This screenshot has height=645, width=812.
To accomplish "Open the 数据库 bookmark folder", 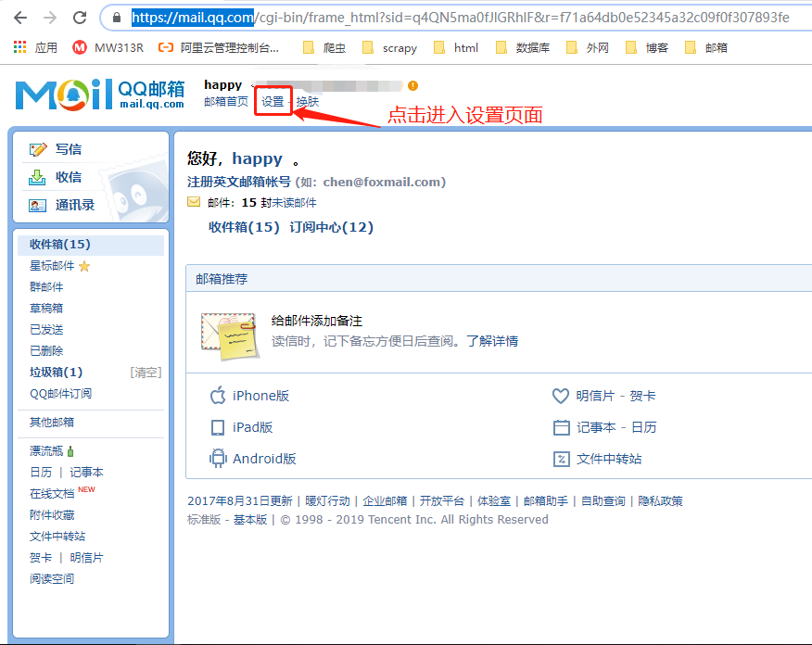I will pyautogui.click(x=523, y=47).
